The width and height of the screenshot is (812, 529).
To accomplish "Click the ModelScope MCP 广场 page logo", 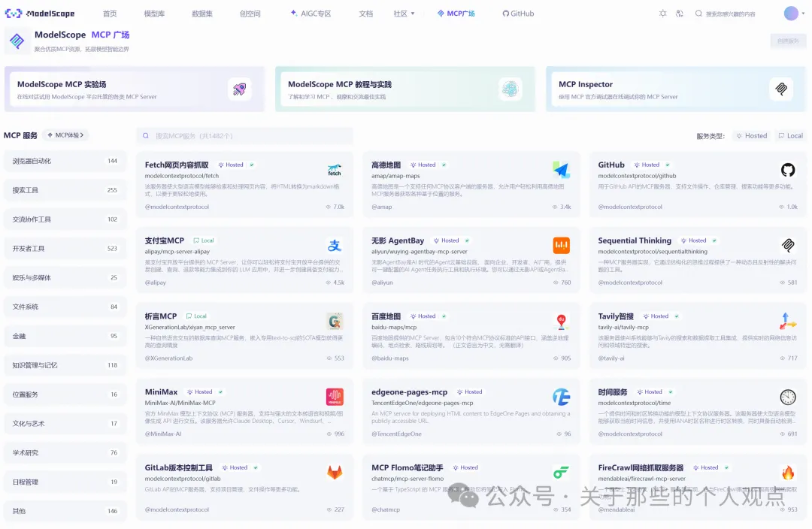I will [x=17, y=41].
